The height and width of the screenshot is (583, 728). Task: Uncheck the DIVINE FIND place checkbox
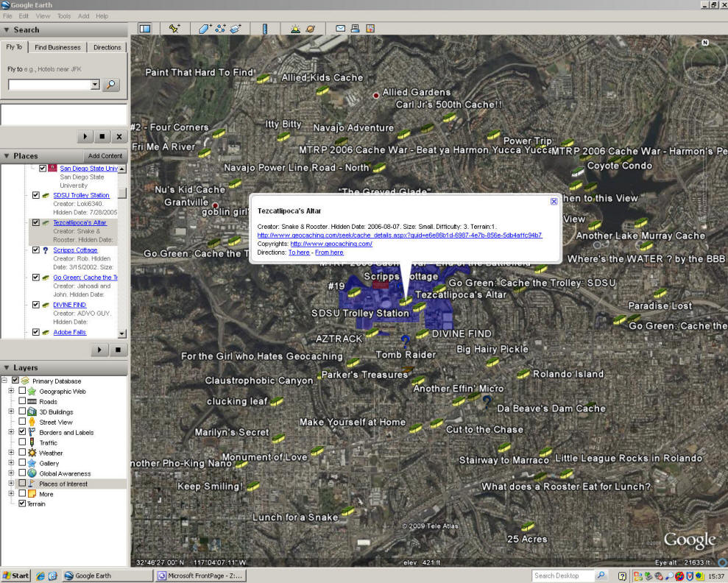[36, 305]
